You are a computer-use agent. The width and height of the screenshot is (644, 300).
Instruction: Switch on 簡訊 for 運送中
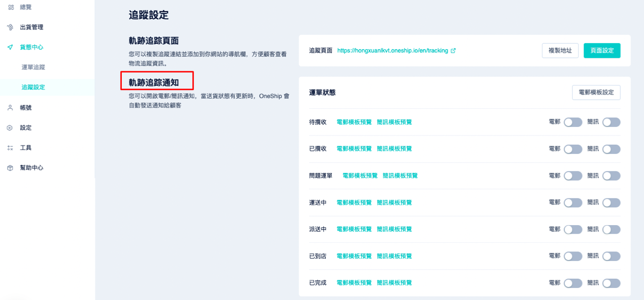(x=611, y=203)
